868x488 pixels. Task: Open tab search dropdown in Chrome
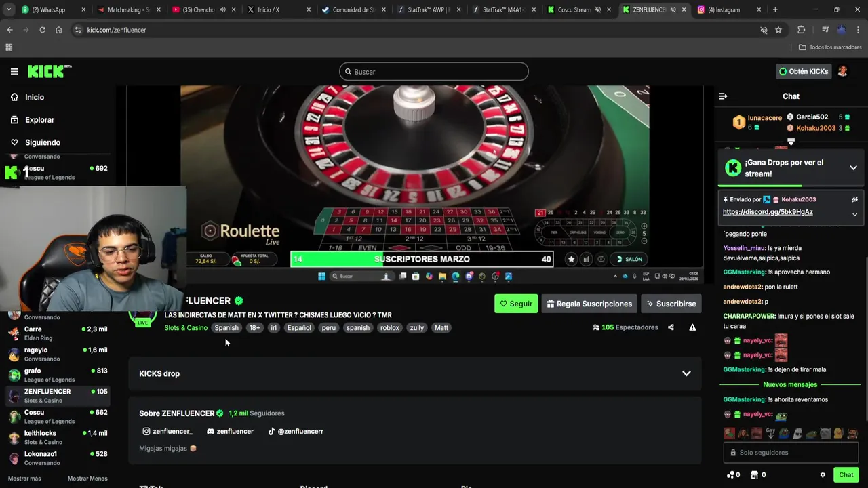pos(9,9)
